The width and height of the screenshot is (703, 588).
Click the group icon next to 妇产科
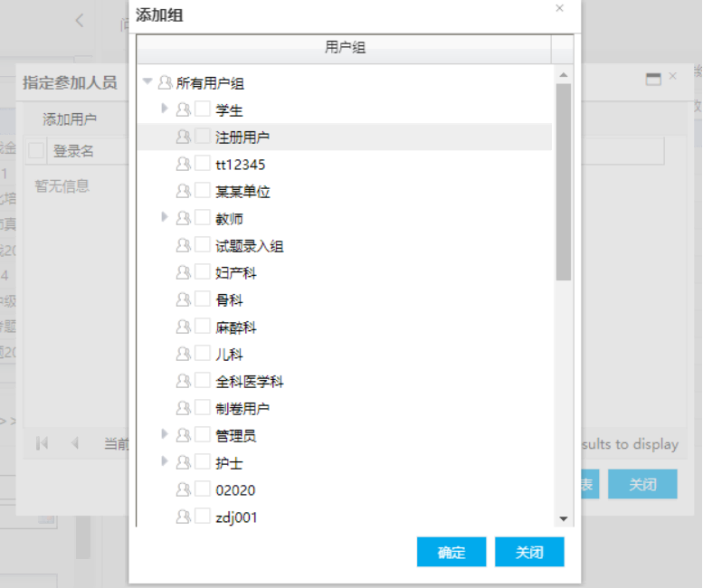click(x=183, y=272)
